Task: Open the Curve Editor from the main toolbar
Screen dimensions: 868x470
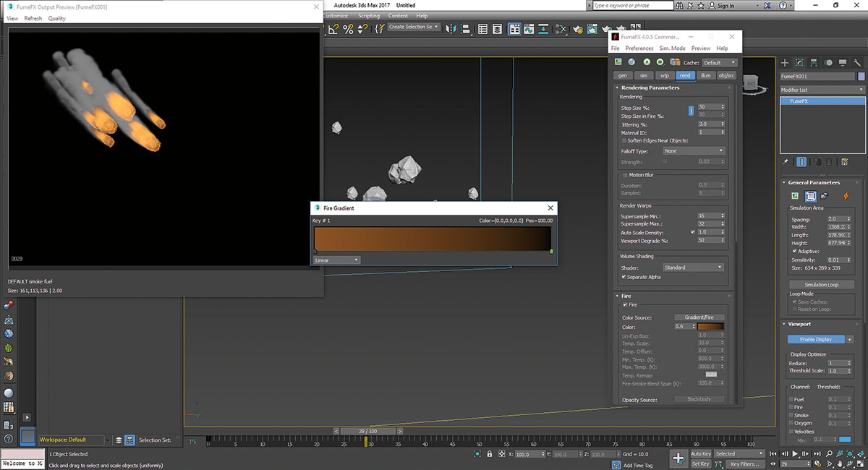Action: coord(529,29)
